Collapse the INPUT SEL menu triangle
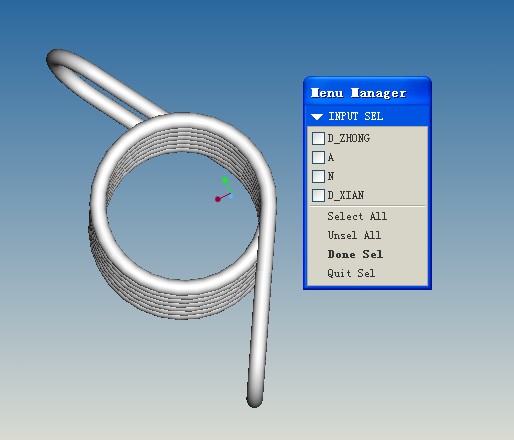 pos(317,117)
